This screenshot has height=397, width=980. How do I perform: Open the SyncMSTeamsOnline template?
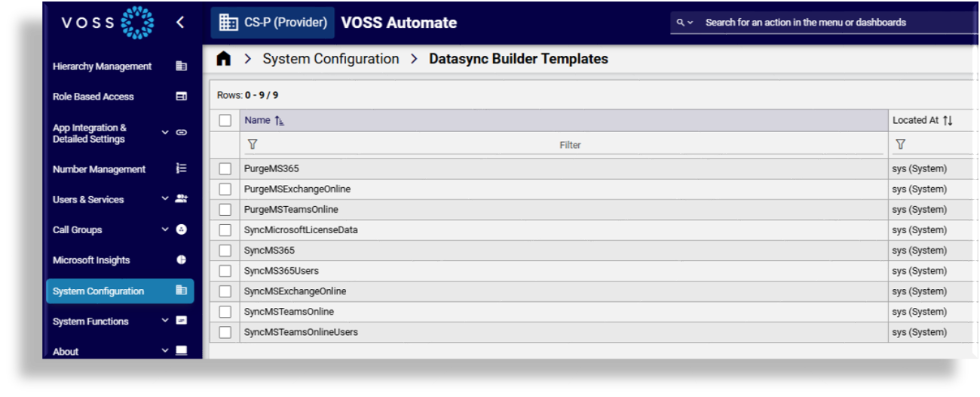pos(289,312)
